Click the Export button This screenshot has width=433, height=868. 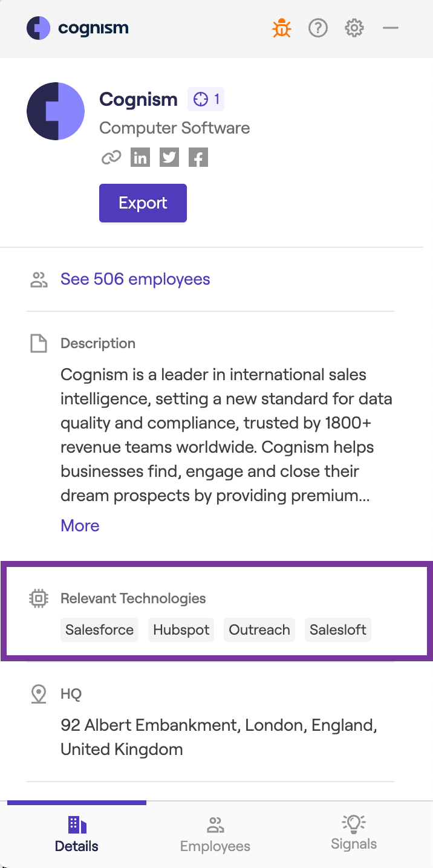coord(143,203)
